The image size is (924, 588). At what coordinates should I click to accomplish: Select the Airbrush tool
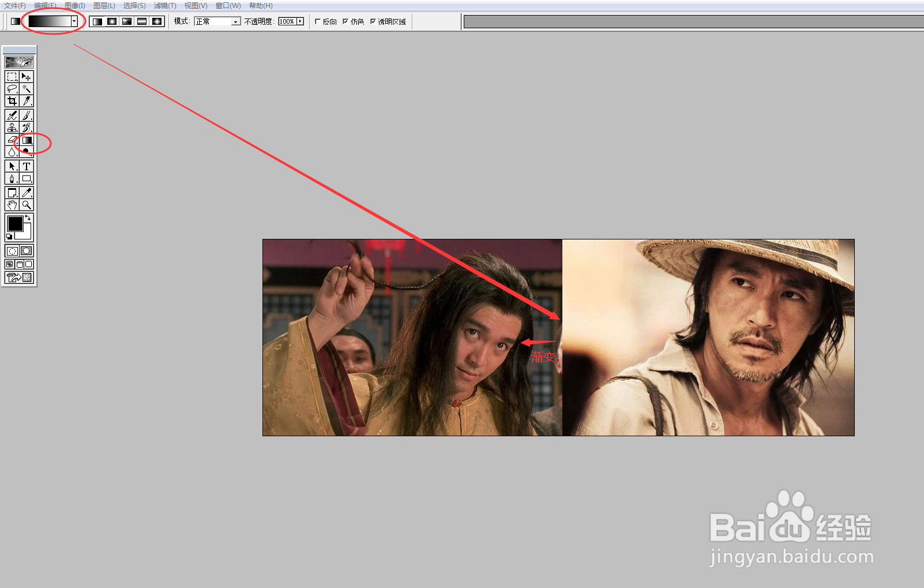[12, 115]
